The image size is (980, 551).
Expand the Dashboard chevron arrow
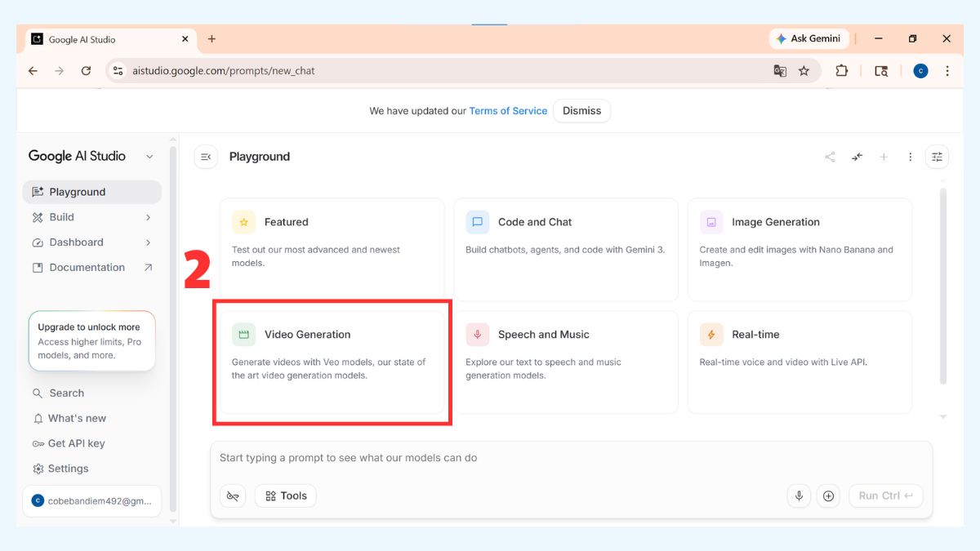148,242
